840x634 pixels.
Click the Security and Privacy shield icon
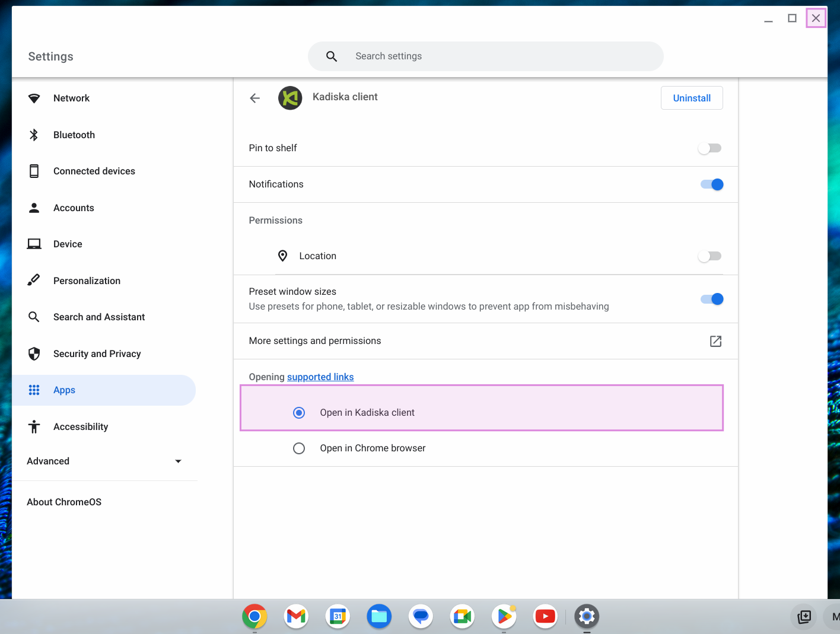tap(34, 354)
